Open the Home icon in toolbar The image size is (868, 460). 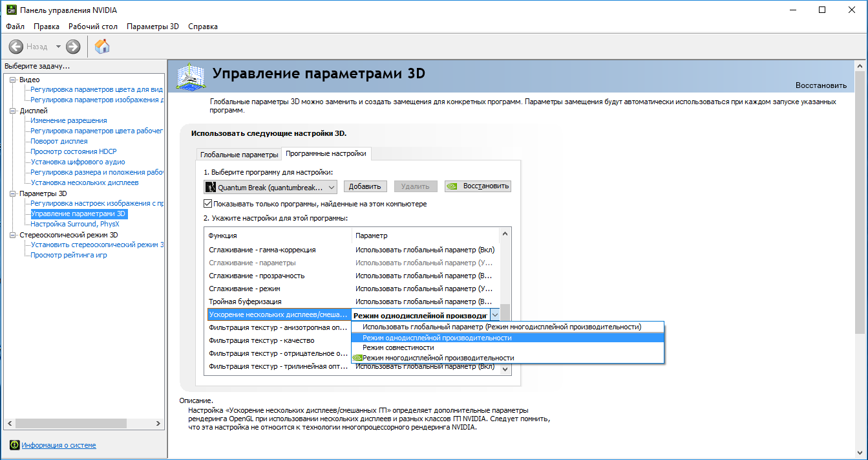pyautogui.click(x=102, y=46)
